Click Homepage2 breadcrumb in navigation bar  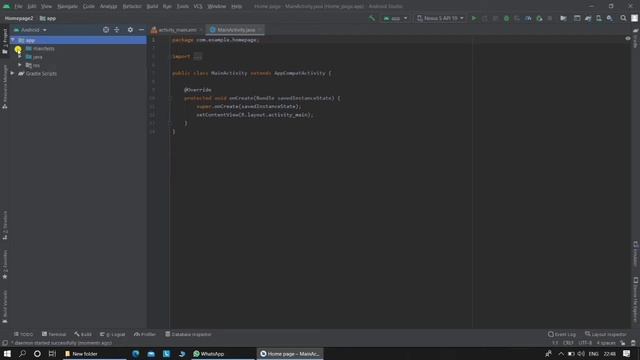pos(19,18)
